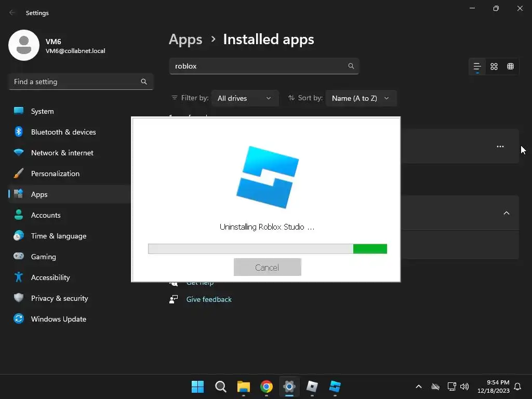Click the network tray icon
This screenshot has width=532, height=399.
click(x=451, y=387)
